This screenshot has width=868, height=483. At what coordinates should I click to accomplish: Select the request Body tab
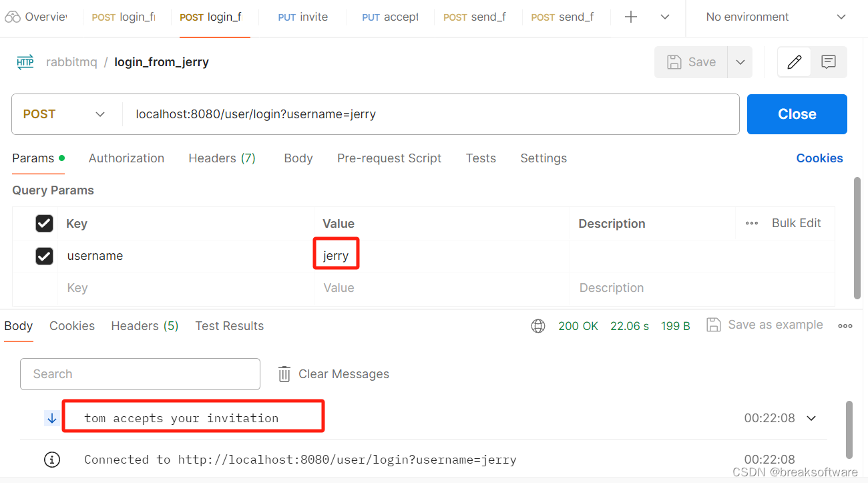[298, 158]
